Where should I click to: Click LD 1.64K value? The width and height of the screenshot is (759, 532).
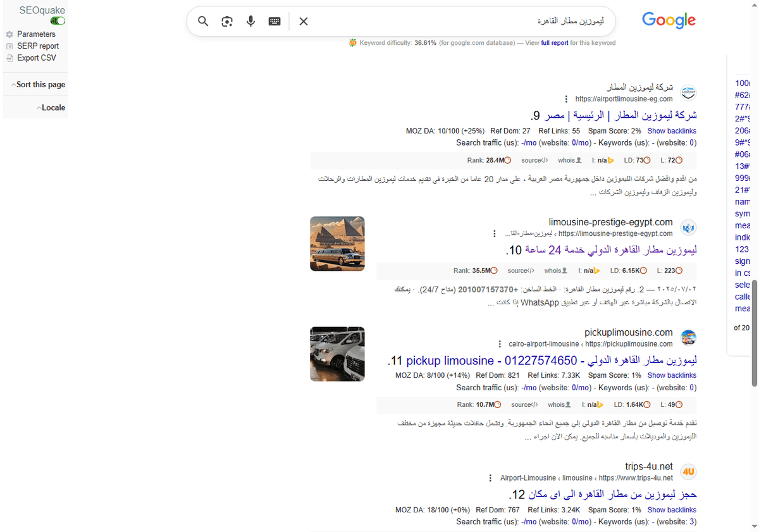635,405
